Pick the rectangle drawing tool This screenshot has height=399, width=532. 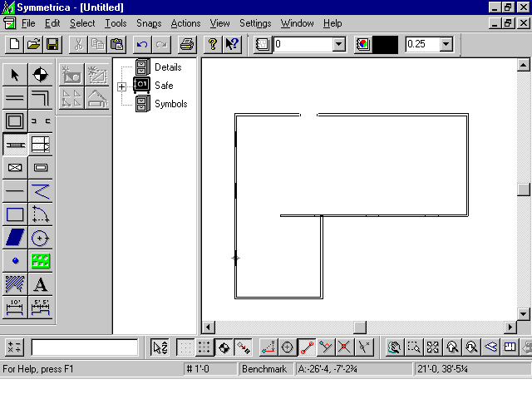[x=15, y=214]
